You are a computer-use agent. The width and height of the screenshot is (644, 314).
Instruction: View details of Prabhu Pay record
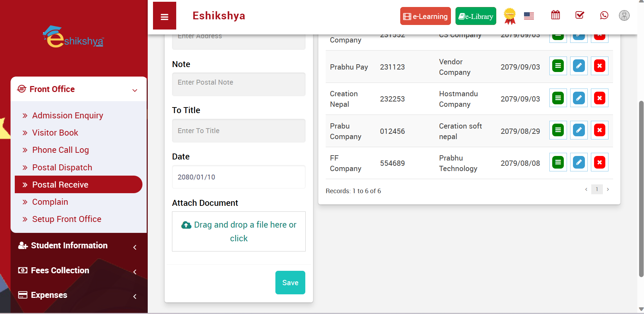tap(558, 66)
